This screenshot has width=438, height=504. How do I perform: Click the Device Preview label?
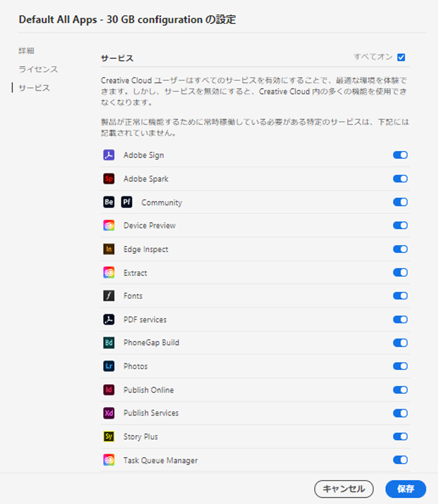point(150,226)
